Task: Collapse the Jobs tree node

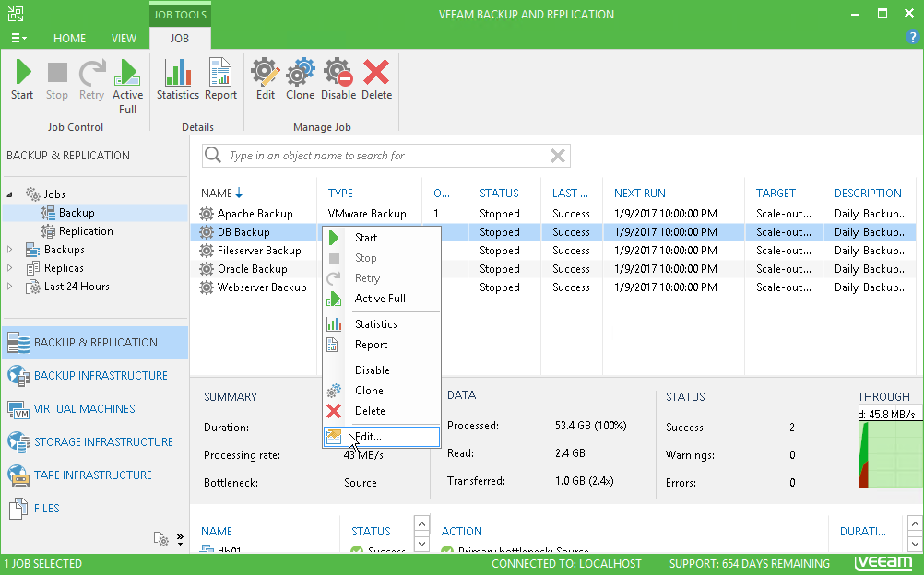Action: tap(10, 194)
